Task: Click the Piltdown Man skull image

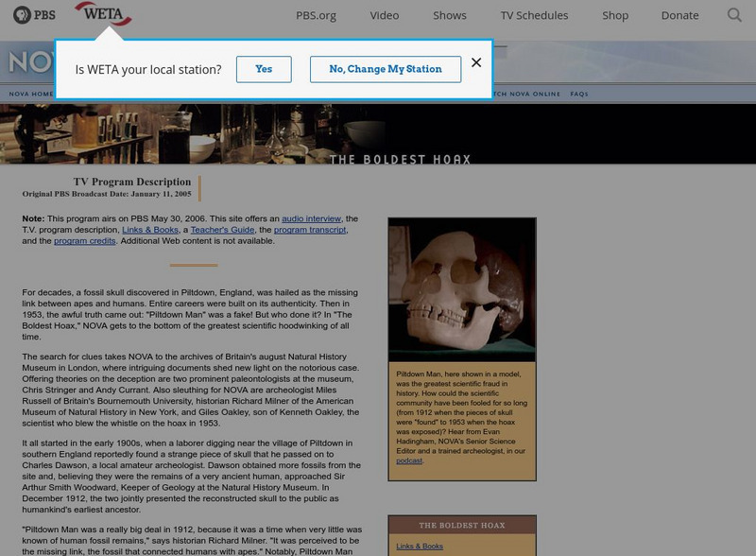Action: pyautogui.click(x=462, y=289)
